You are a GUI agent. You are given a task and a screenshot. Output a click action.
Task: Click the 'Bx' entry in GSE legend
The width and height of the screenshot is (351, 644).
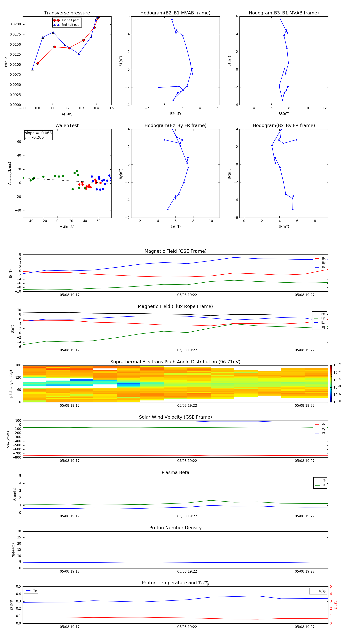click(320, 259)
